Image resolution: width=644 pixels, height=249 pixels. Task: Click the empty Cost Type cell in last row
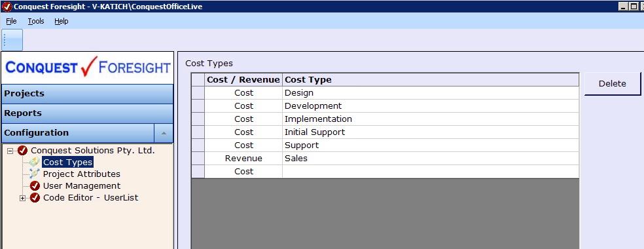click(431, 171)
